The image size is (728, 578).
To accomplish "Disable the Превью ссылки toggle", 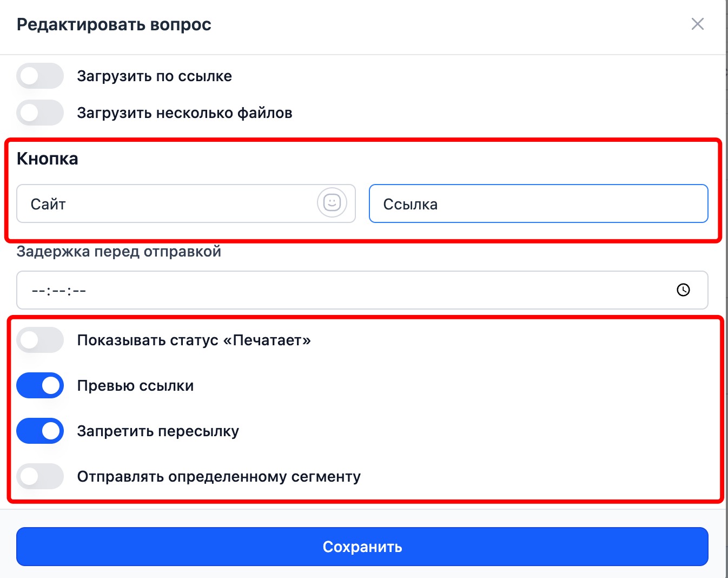I will 40,386.
